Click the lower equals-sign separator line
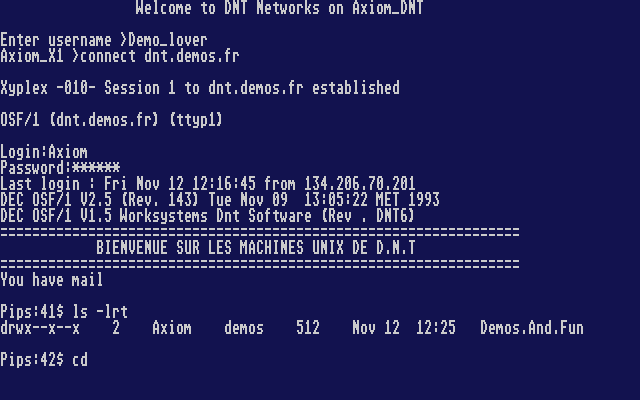Screen dimensions: 640x400 click(x=260, y=264)
